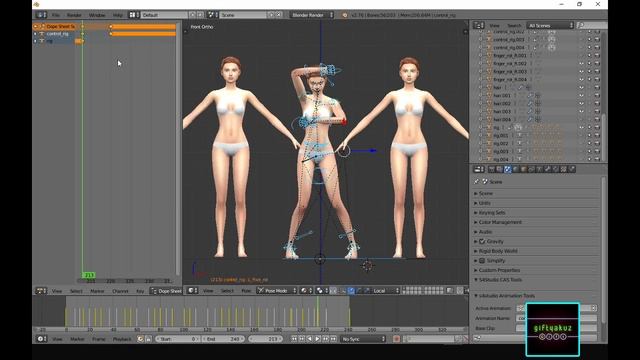
Task: Click properties editor type icon
Action: click(x=479, y=169)
